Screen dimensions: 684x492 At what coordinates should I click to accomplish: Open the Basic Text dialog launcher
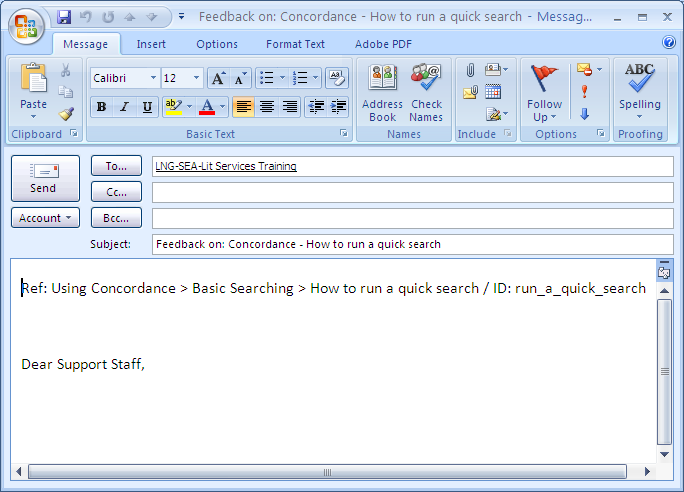344,133
